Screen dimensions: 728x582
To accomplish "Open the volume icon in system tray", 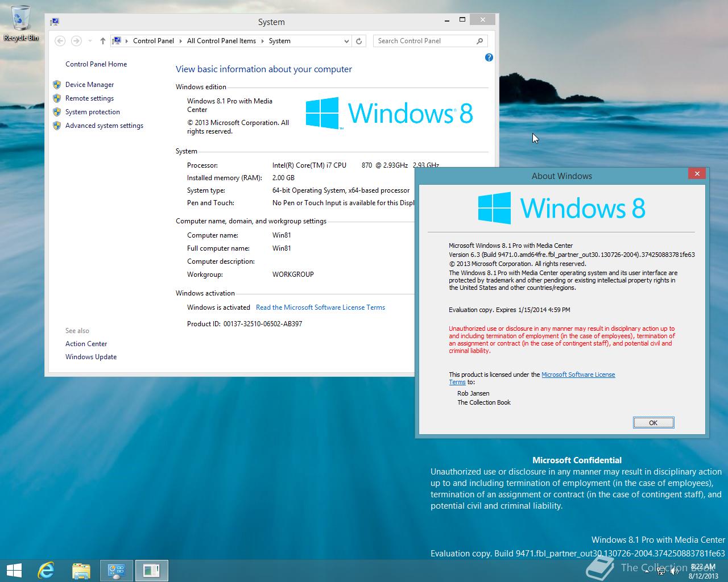I will pyautogui.click(x=675, y=571).
